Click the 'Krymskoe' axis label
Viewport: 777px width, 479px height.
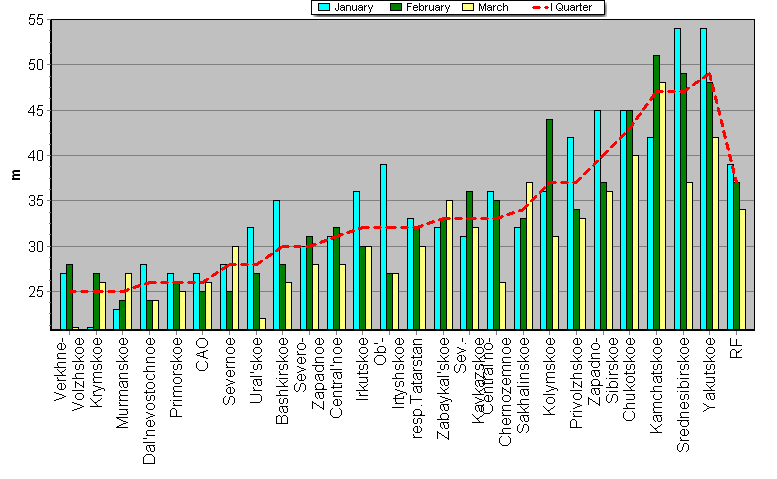pyautogui.click(x=96, y=372)
